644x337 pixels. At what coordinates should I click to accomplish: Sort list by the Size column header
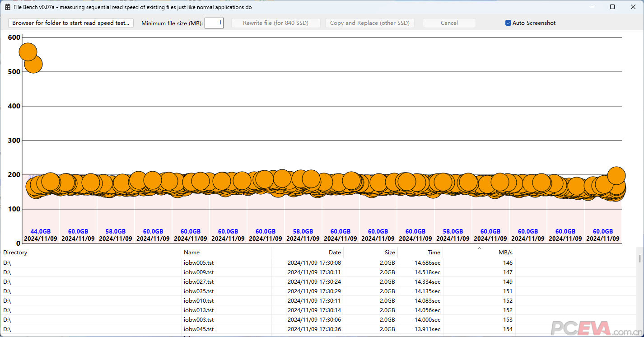370,253
